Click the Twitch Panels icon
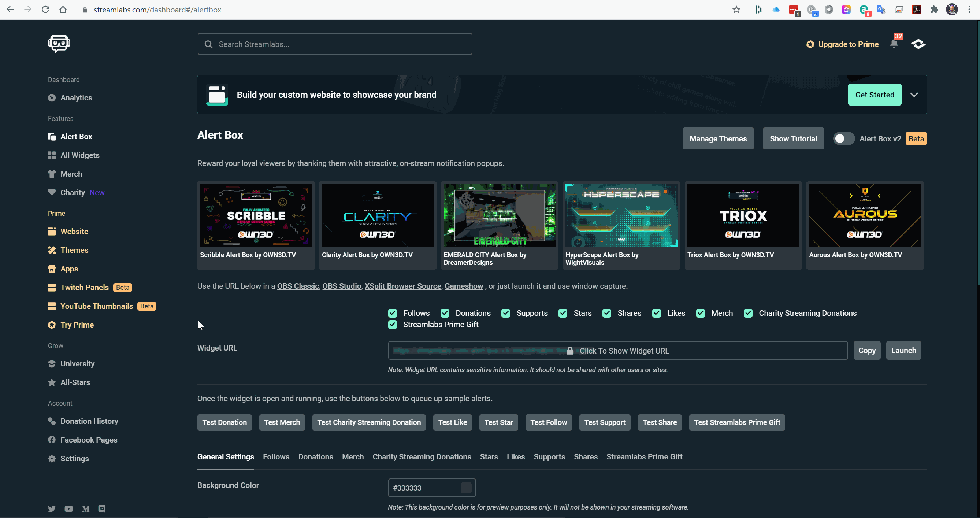Viewport: 980px width, 518px height. click(52, 287)
